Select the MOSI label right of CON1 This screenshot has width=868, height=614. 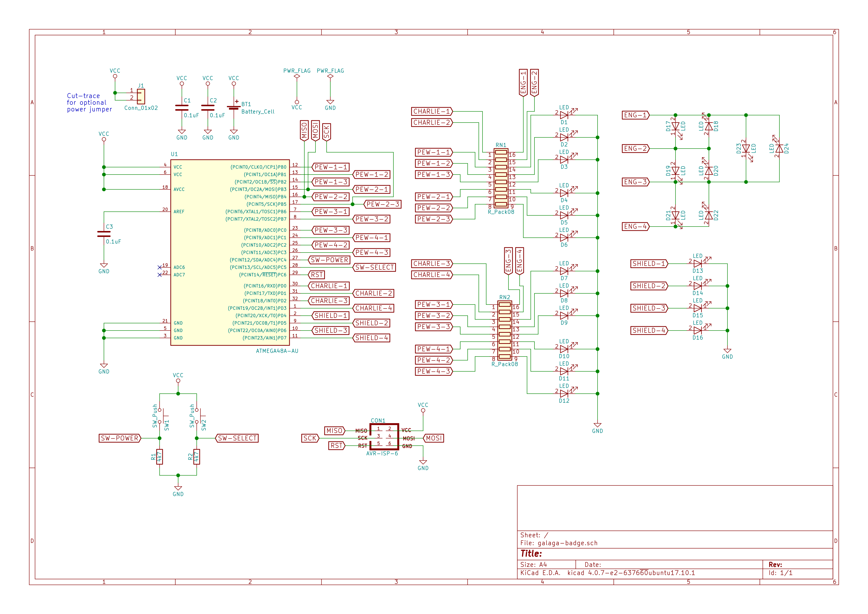433,438
